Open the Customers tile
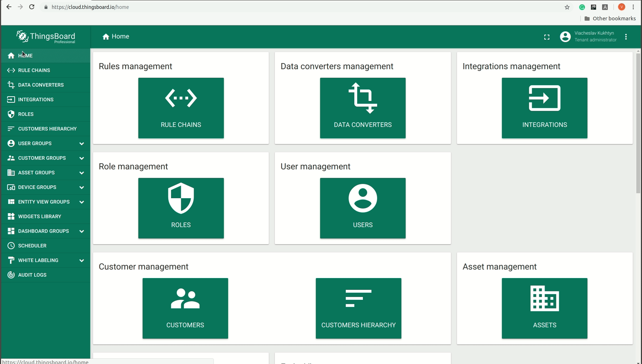The image size is (642, 364). (185, 308)
